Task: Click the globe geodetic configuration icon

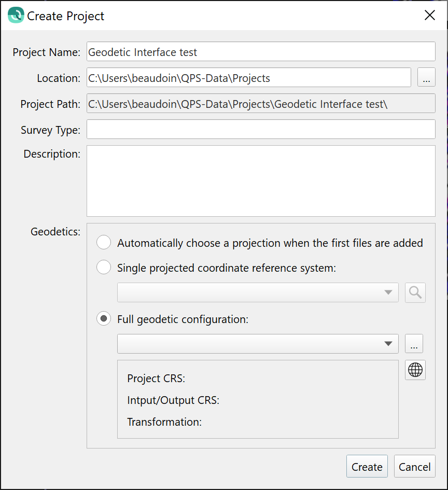Action: [x=415, y=370]
